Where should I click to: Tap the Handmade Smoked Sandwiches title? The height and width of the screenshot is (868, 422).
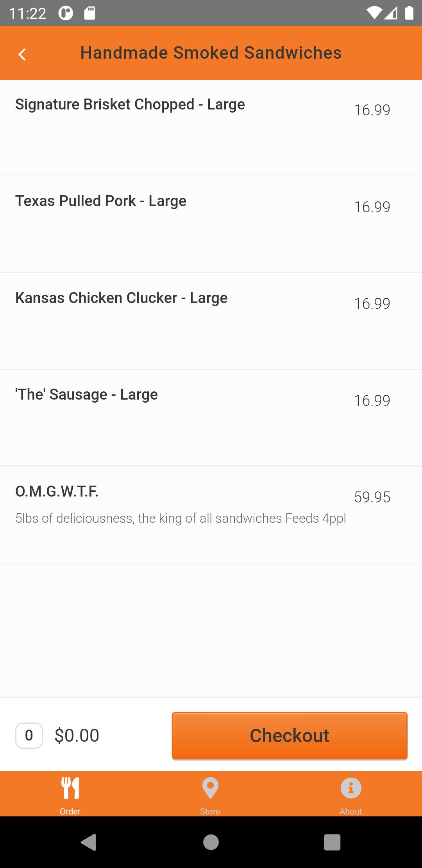click(x=211, y=53)
